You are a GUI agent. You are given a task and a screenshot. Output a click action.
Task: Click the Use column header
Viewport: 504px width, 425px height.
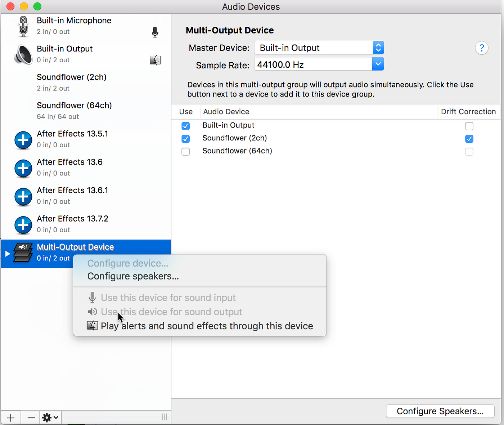186,112
